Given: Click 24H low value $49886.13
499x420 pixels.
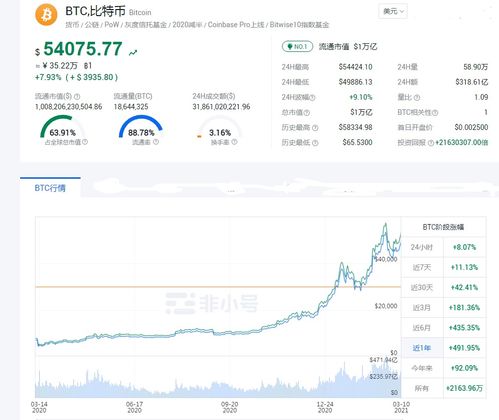Looking at the screenshot, I should [355, 82].
